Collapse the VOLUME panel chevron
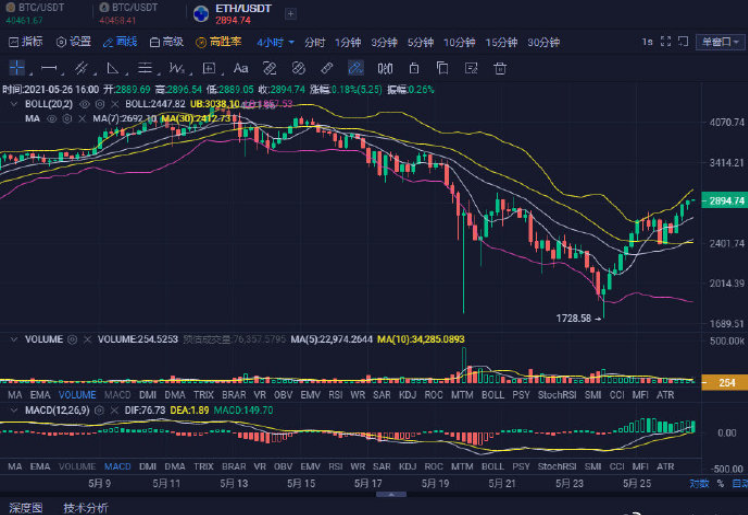The width and height of the screenshot is (748, 515). point(14,340)
